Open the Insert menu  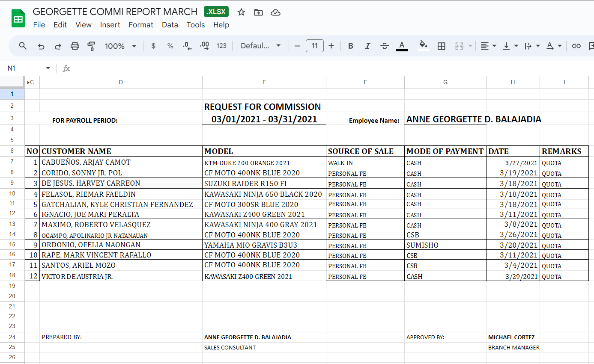pyautogui.click(x=110, y=25)
